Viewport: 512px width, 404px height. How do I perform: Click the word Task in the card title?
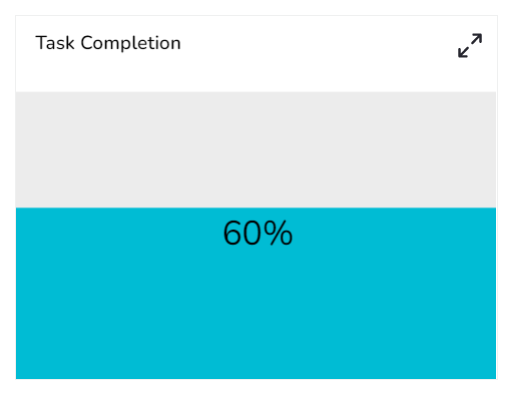[55, 43]
